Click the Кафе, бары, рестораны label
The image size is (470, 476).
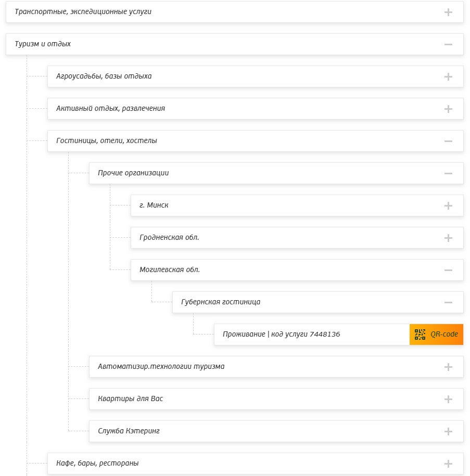click(x=97, y=464)
